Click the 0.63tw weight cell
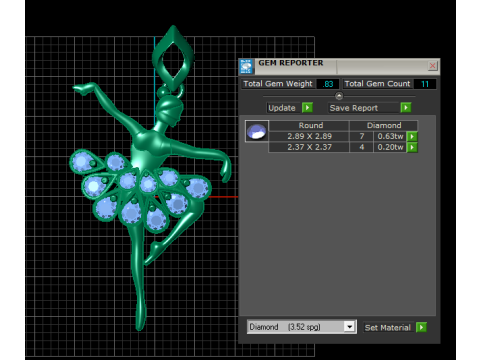 point(390,136)
